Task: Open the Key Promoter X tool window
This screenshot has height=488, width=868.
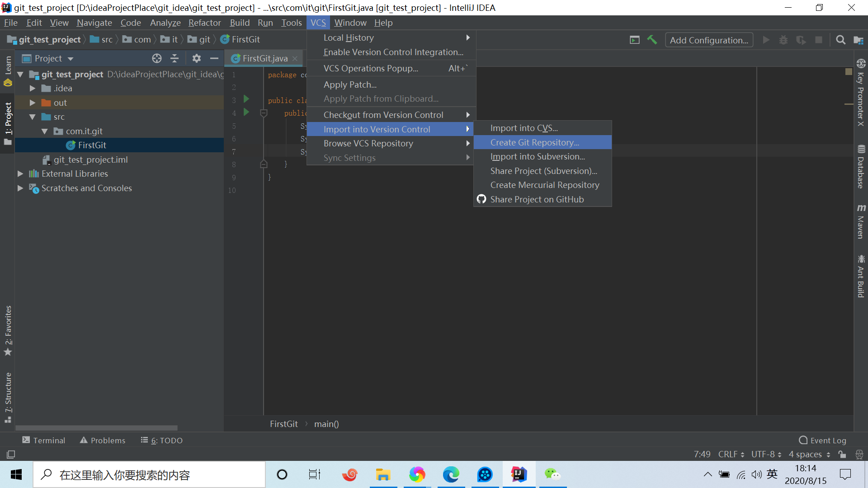Action: click(861, 93)
